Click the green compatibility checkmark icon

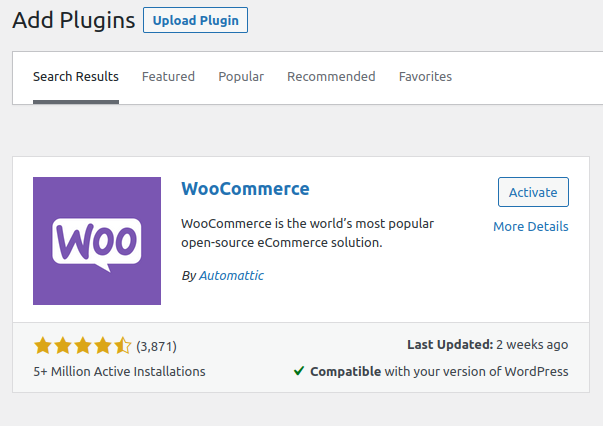(299, 371)
